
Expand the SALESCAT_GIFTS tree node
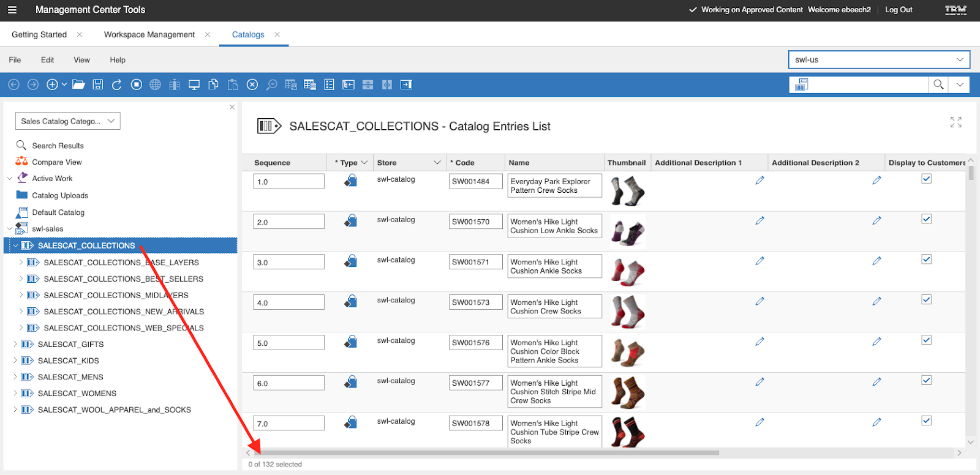pos(15,344)
